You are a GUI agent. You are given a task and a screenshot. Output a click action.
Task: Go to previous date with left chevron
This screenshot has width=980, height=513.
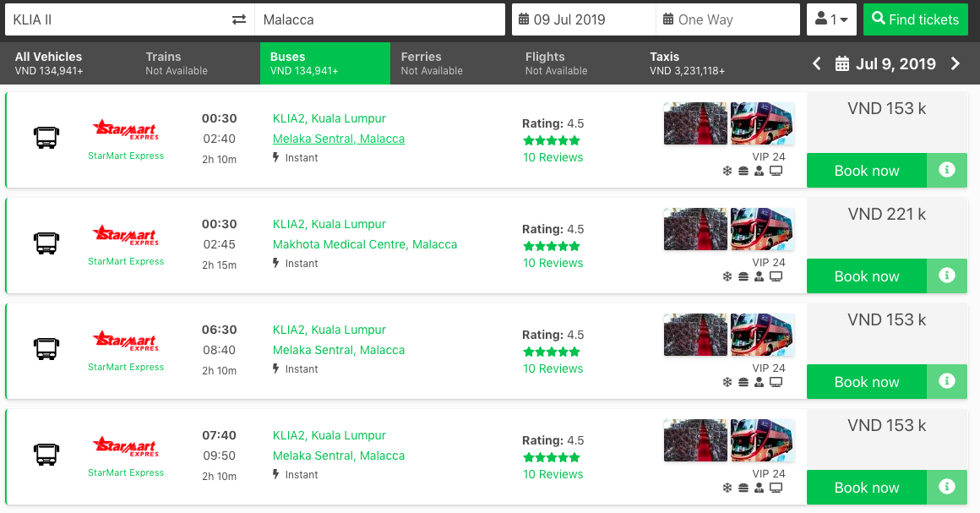click(x=817, y=63)
